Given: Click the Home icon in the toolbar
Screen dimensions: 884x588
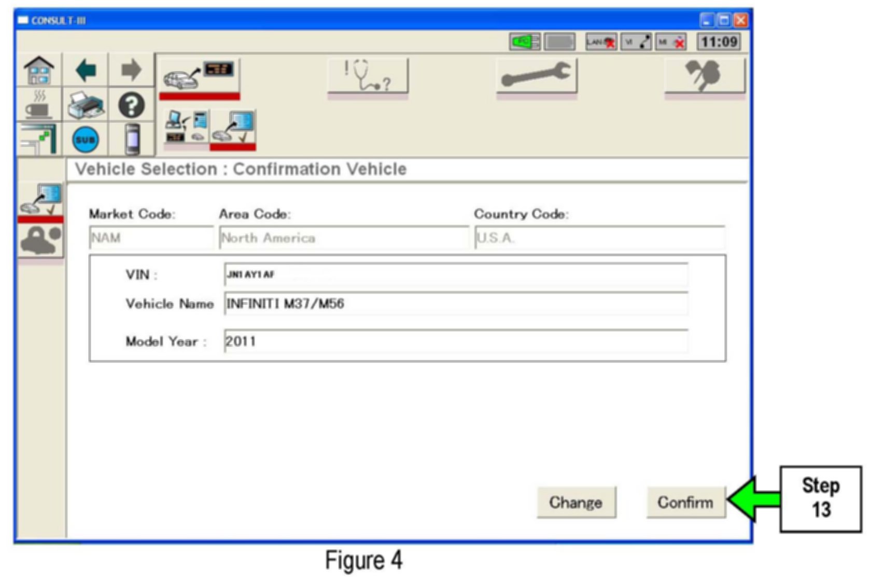Looking at the screenshot, I should [39, 70].
